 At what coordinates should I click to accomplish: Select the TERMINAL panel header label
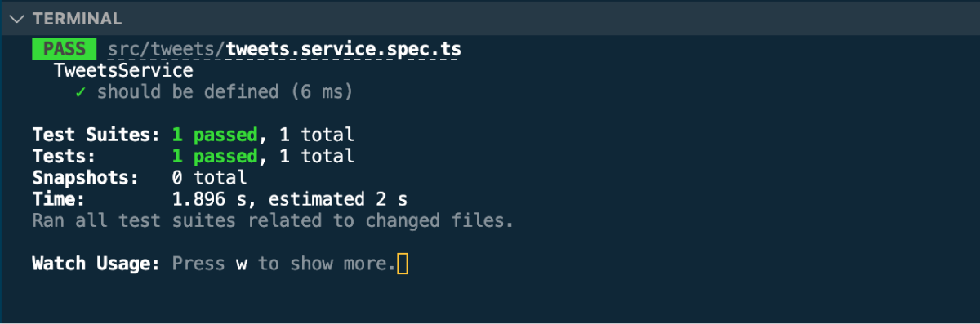78,19
